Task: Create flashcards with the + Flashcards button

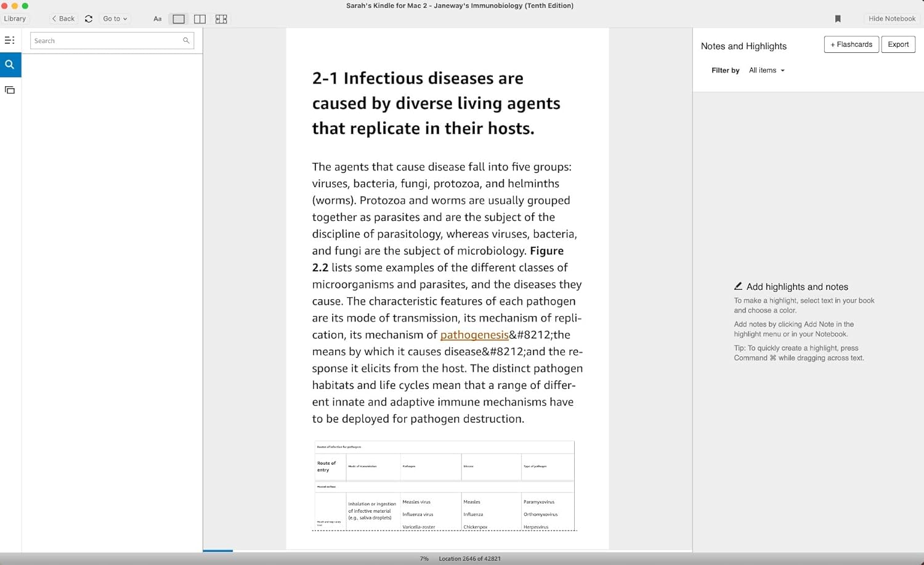Action: click(x=851, y=44)
